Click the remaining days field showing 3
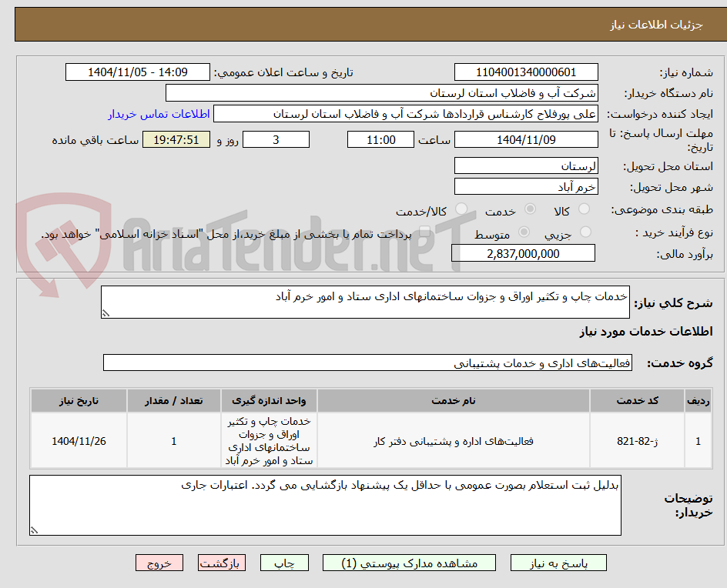Image resolution: width=727 pixels, height=588 pixels. (x=276, y=139)
